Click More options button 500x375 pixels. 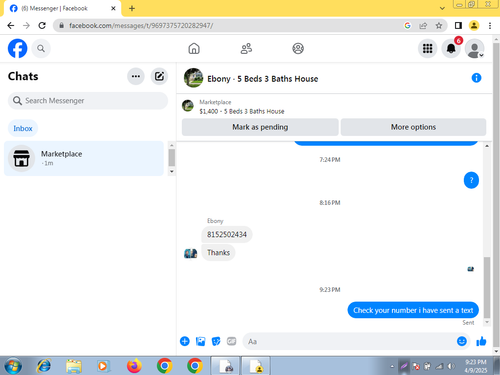413,127
